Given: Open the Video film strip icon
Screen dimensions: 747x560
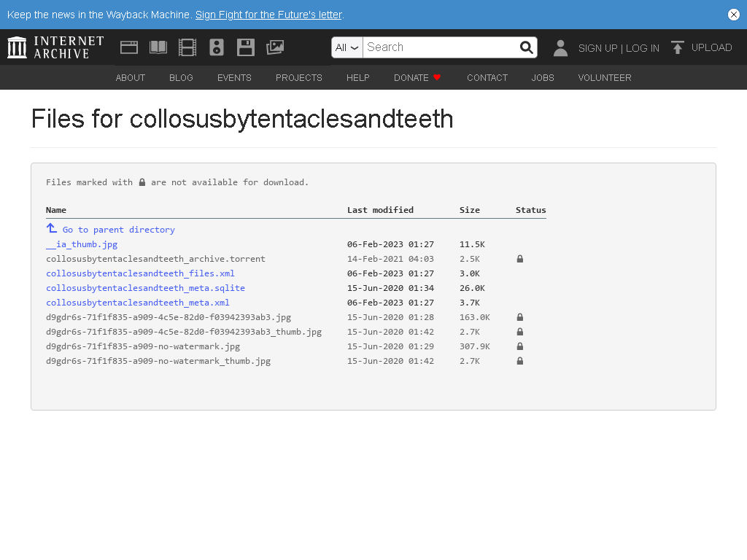Looking at the screenshot, I should pyautogui.click(x=187, y=47).
